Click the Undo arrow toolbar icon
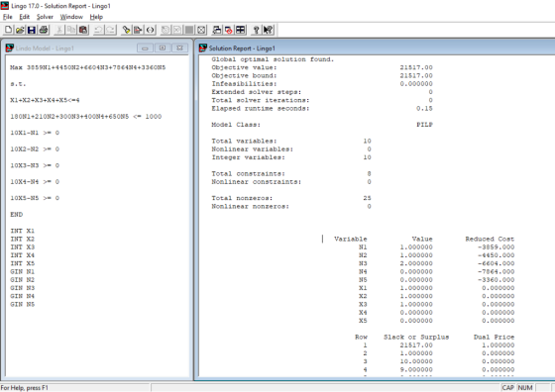 click(99, 30)
